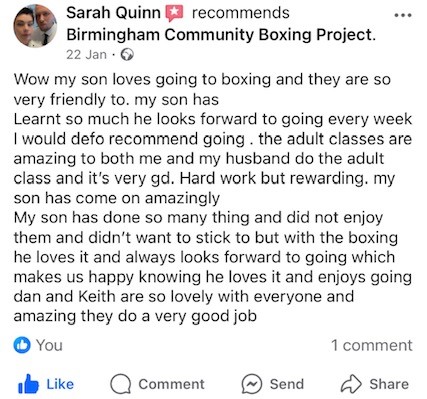Toggle the Like button label
The width and height of the screenshot is (427, 399).
tap(60, 384)
